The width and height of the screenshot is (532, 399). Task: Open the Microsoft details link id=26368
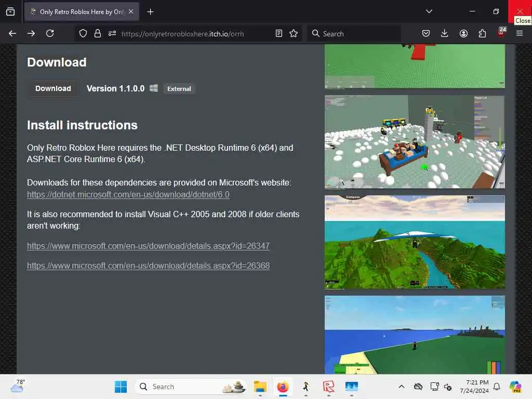148,265
